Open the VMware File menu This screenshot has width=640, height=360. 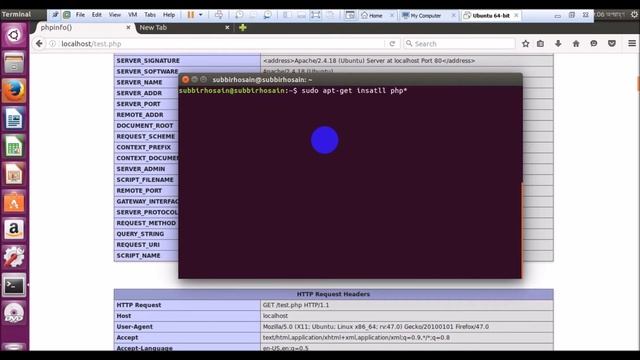tap(80, 15)
